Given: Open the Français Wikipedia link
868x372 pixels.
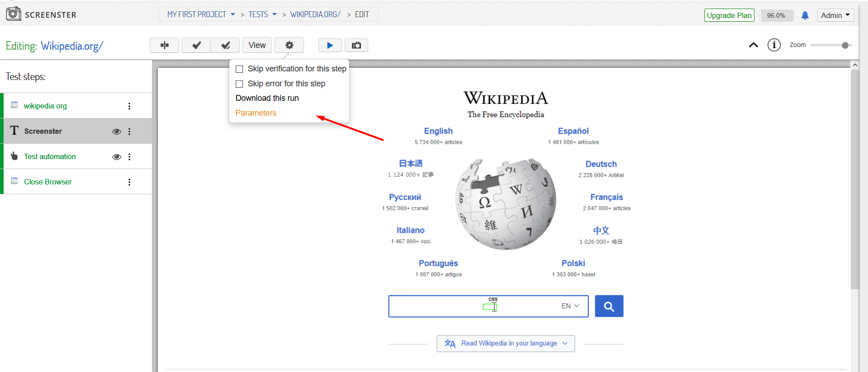Looking at the screenshot, I should point(607,197).
